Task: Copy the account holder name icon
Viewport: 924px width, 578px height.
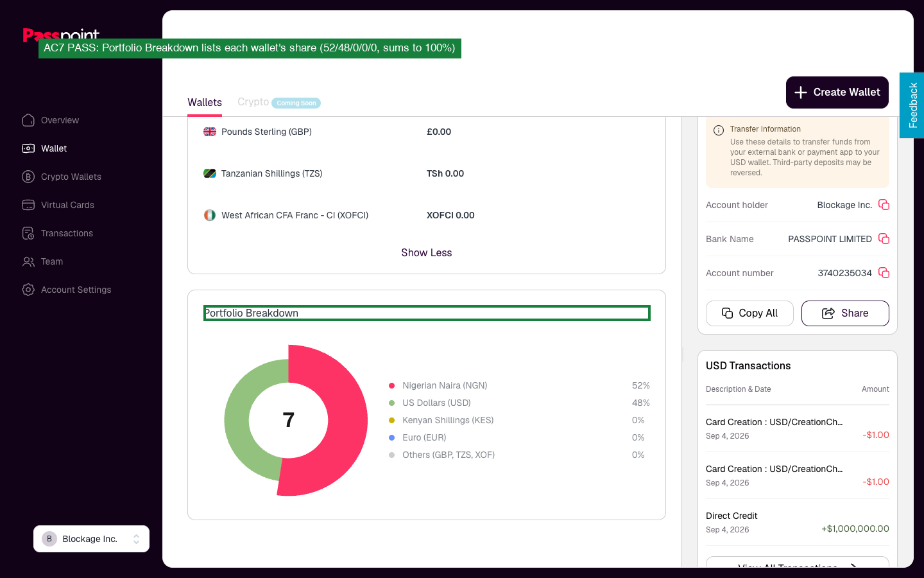Action: pyautogui.click(x=884, y=205)
